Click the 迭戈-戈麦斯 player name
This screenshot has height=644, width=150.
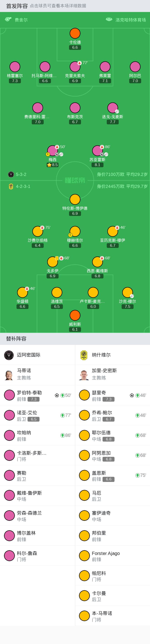click(x=113, y=117)
